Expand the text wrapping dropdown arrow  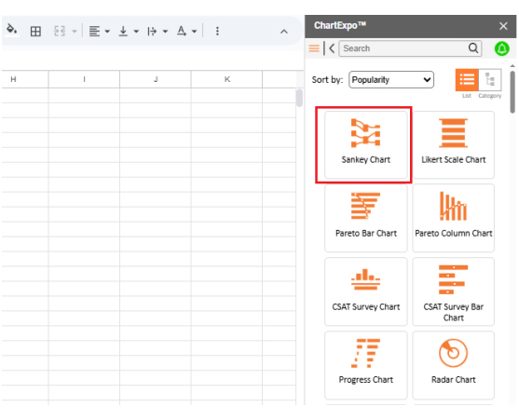coord(165,32)
